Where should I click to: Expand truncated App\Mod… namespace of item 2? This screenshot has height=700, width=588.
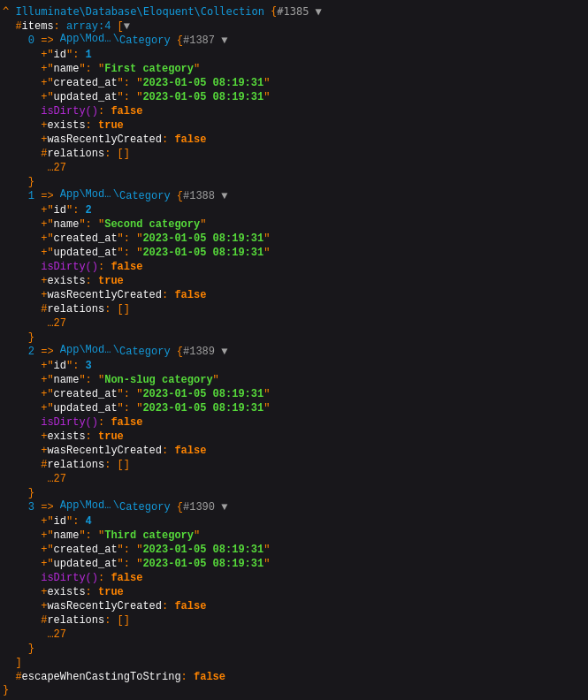(x=86, y=350)
